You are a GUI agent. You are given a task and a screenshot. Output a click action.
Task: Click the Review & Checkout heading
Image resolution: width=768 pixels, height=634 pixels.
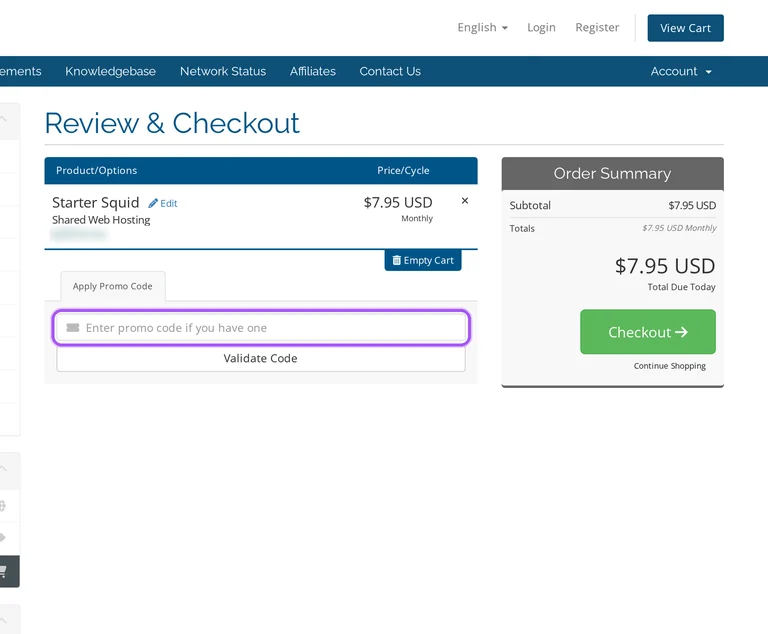(x=172, y=123)
